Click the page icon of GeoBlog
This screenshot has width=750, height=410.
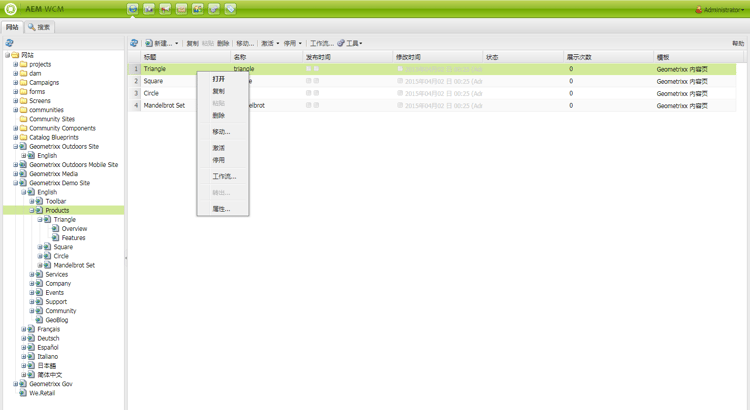39,320
